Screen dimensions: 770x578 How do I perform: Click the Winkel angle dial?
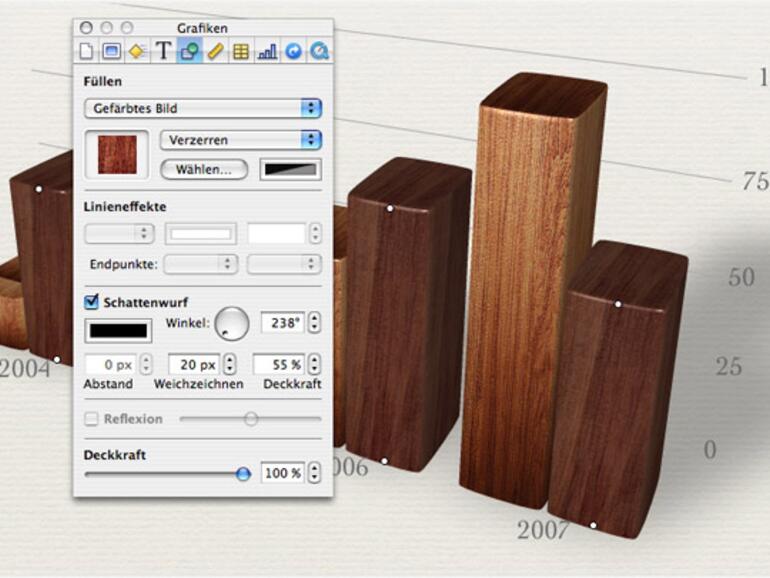point(232,324)
